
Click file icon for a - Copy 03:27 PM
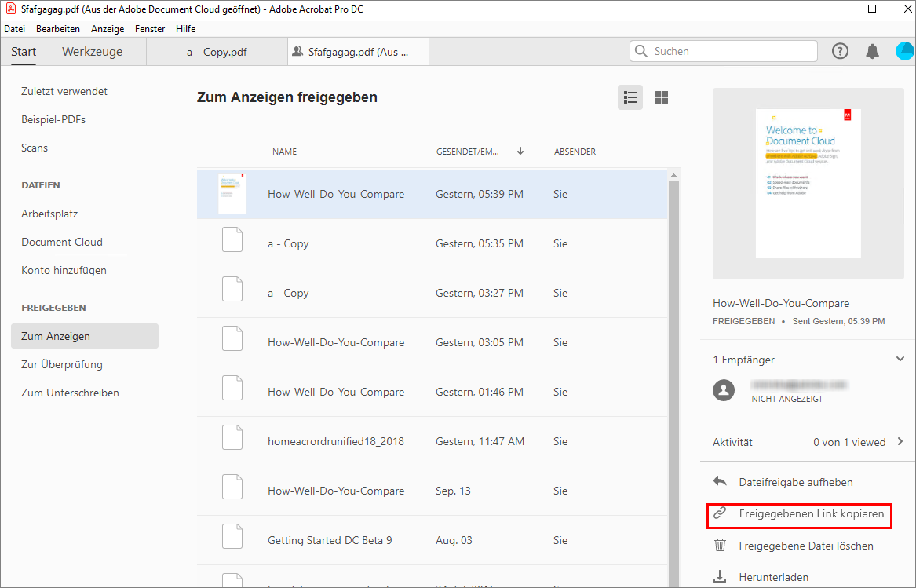232,290
